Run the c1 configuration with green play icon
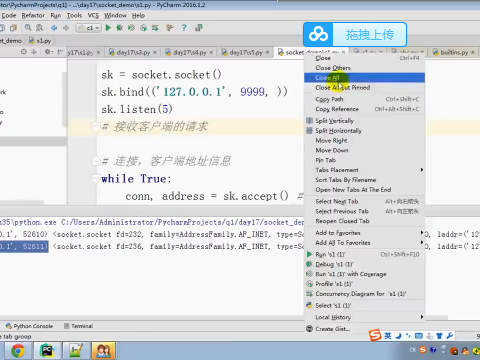Viewport: 480px width, 360px height. (x=108, y=28)
